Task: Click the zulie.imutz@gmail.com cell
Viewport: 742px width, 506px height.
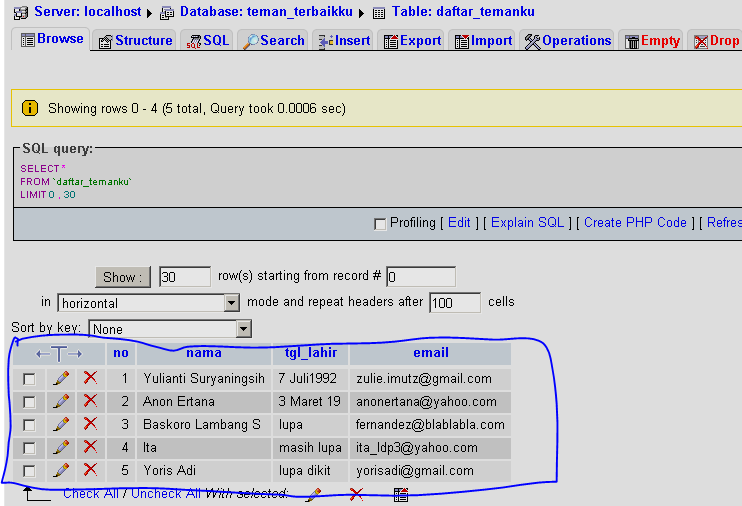Action: point(430,379)
